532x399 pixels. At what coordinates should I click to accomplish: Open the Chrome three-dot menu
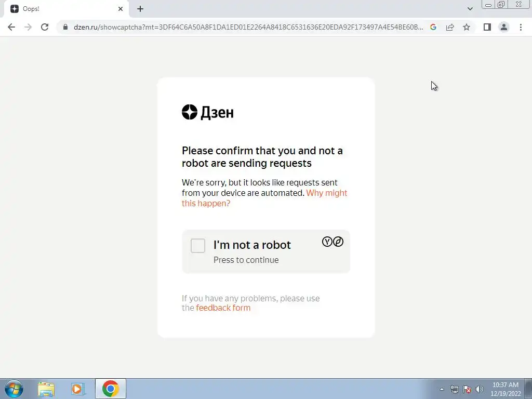tap(521, 27)
